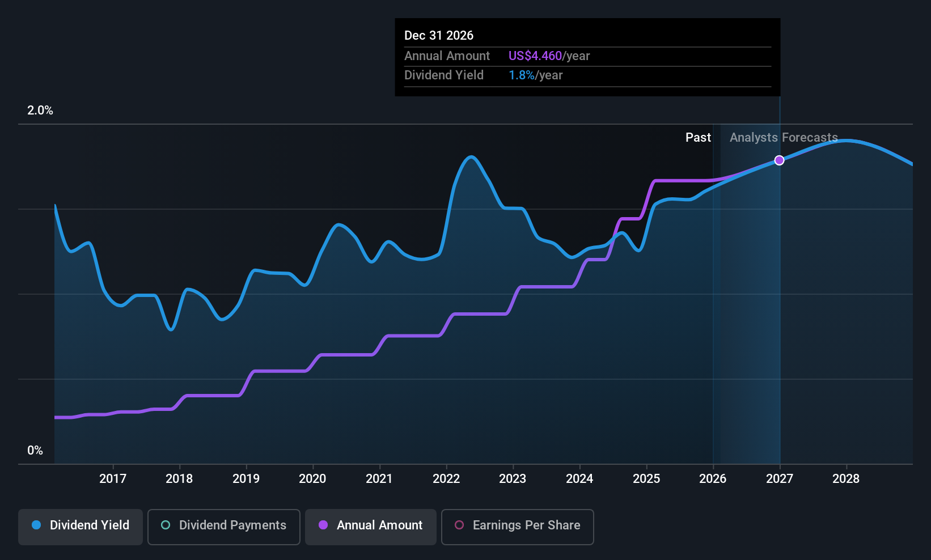Click the purple data point marker at 2027
The height and width of the screenshot is (560, 931).
(x=780, y=160)
